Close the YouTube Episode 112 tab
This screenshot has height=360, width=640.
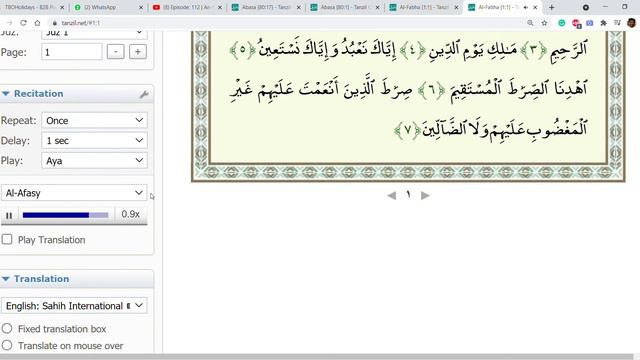[220, 7]
